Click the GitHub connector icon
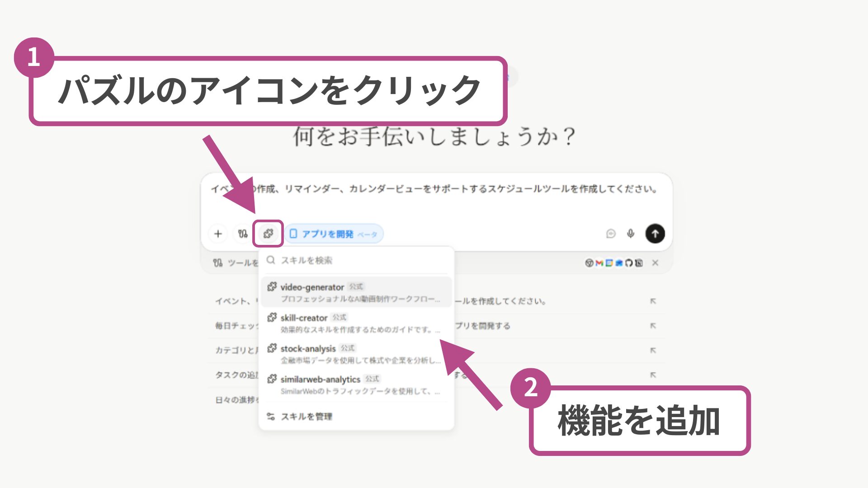The width and height of the screenshot is (868, 488). 629,263
